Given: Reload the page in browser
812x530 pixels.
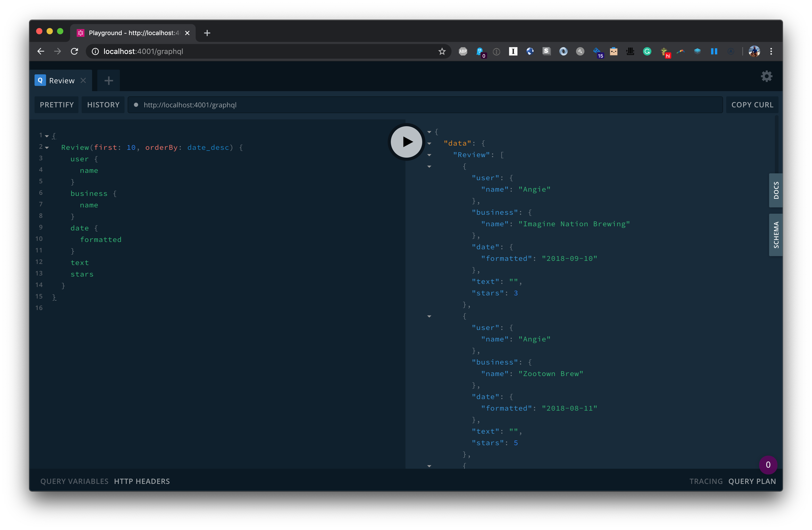Looking at the screenshot, I should pyautogui.click(x=74, y=51).
